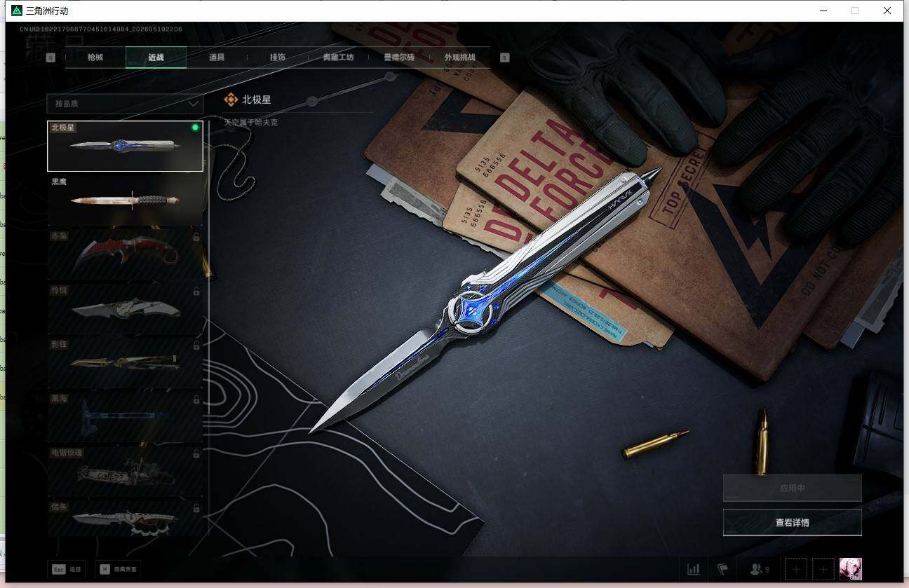
Task: Click the E next-tab key icon
Action: click(x=504, y=57)
